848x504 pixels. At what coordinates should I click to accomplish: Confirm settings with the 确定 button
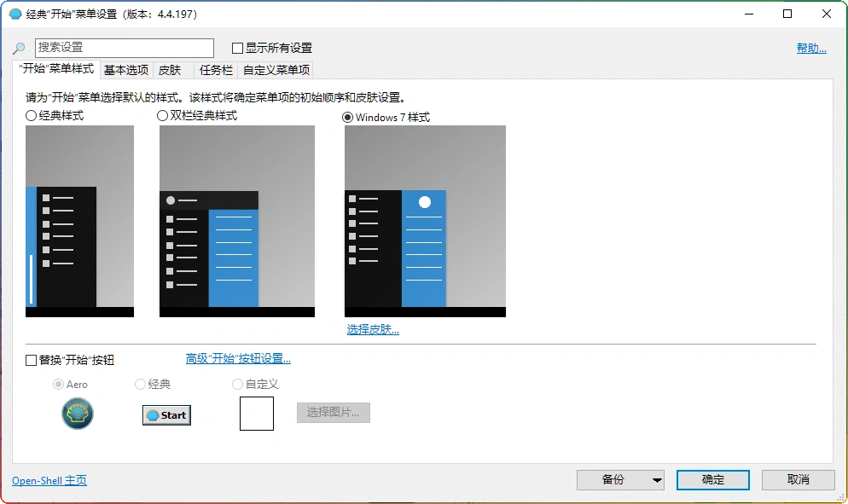pos(712,479)
